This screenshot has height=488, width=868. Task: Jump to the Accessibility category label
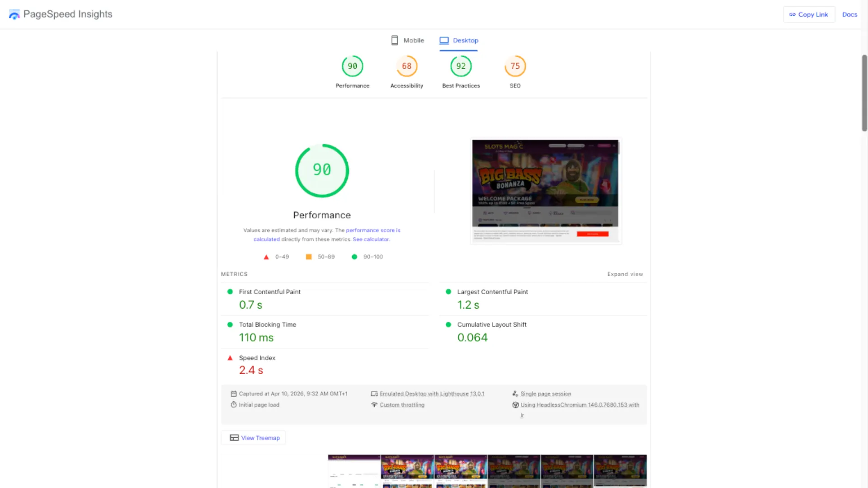click(x=406, y=85)
